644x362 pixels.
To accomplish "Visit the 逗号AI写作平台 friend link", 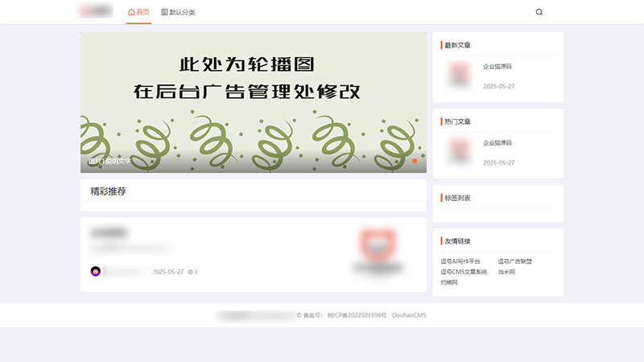I will [x=460, y=261].
